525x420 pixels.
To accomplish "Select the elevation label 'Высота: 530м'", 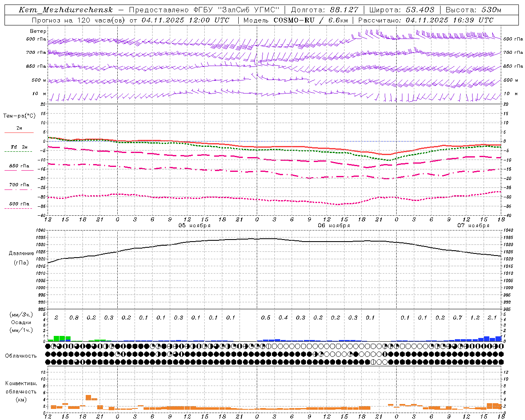I will tap(474, 10).
